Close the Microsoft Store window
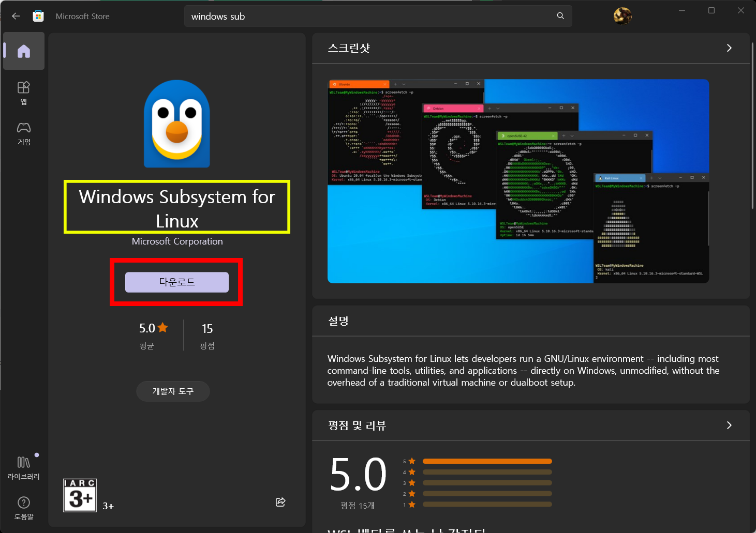The height and width of the screenshot is (533, 756). tap(741, 10)
